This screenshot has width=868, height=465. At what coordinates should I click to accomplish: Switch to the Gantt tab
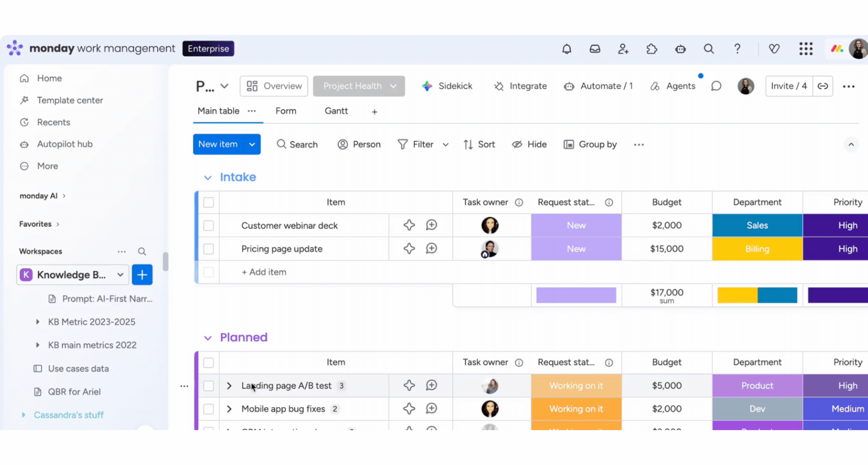click(336, 111)
